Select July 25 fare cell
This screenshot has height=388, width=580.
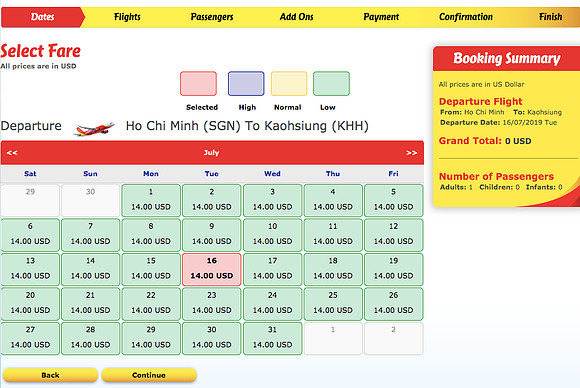click(x=333, y=304)
